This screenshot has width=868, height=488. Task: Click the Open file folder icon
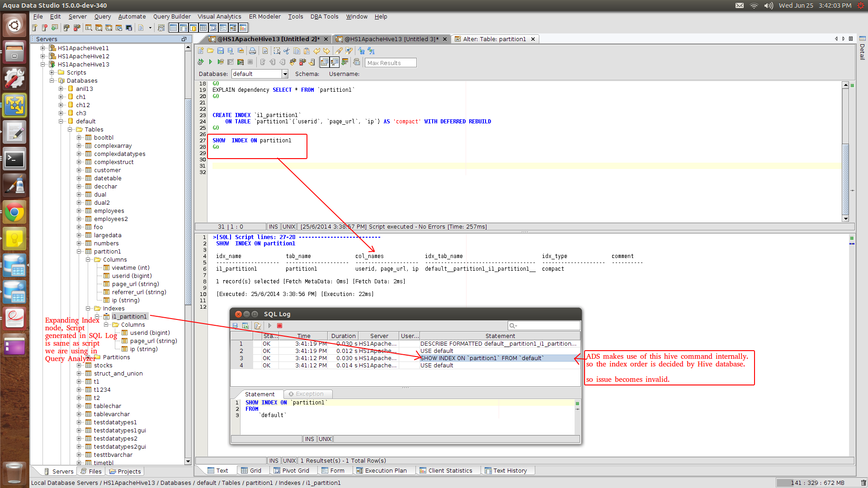click(x=211, y=51)
